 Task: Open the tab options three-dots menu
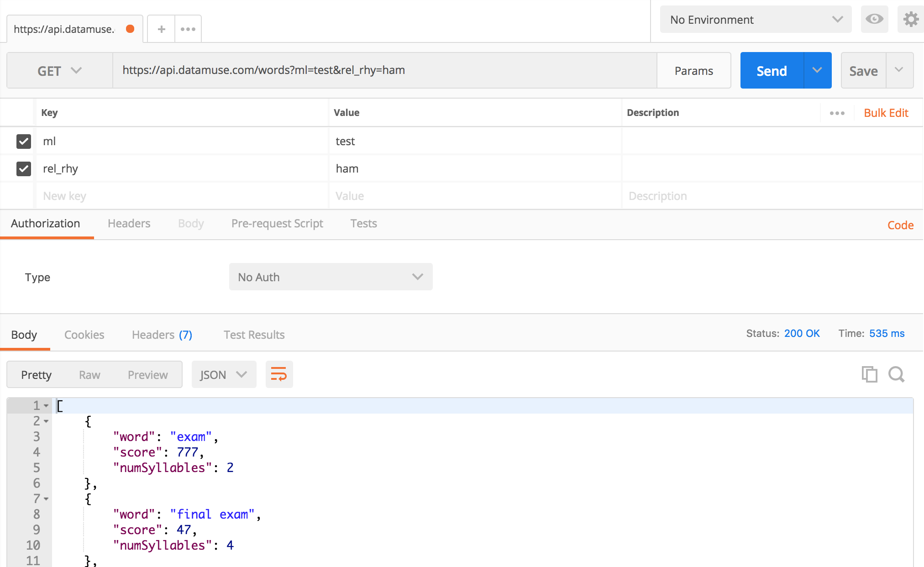click(188, 29)
